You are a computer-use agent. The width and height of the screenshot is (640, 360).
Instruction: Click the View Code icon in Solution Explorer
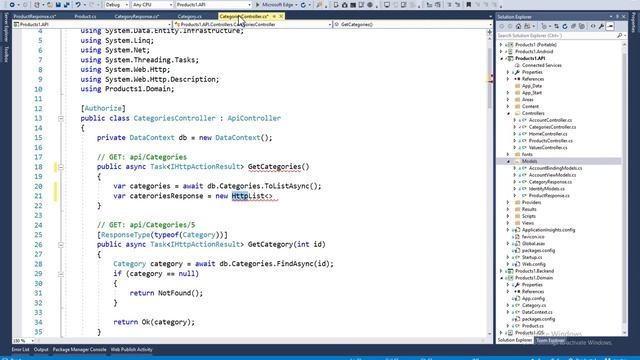point(593,26)
